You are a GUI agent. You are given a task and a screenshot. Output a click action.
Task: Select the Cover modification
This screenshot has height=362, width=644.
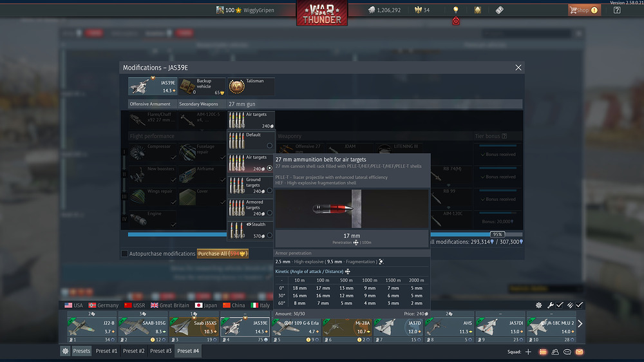(202, 197)
